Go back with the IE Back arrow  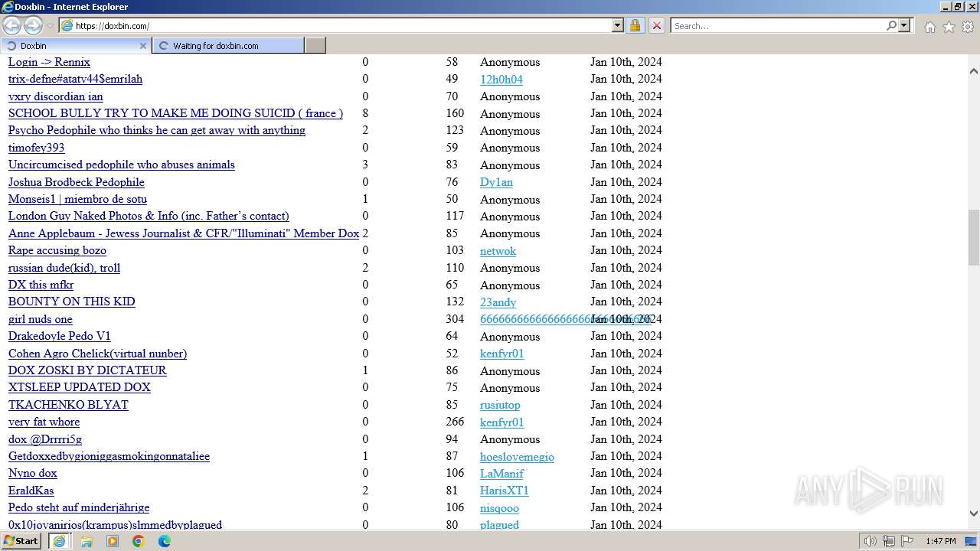click(12, 26)
